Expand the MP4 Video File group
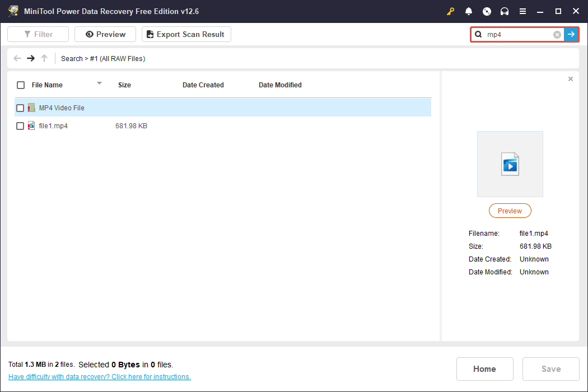 coord(62,108)
